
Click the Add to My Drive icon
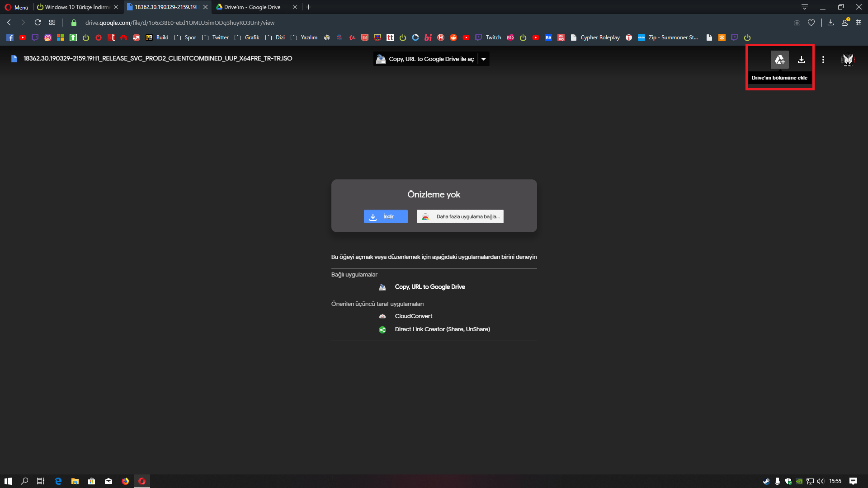pyautogui.click(x=779, y=60)
